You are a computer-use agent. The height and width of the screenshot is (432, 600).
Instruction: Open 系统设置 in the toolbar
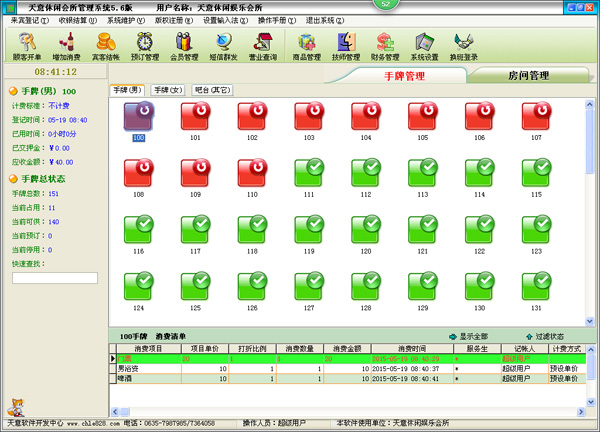click(x=424, y=46)
